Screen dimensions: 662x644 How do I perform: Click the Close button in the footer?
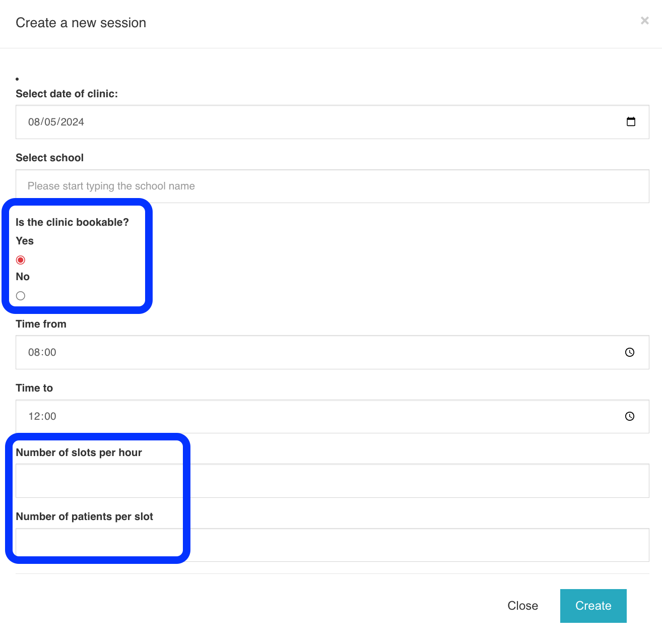coord(522,606)
